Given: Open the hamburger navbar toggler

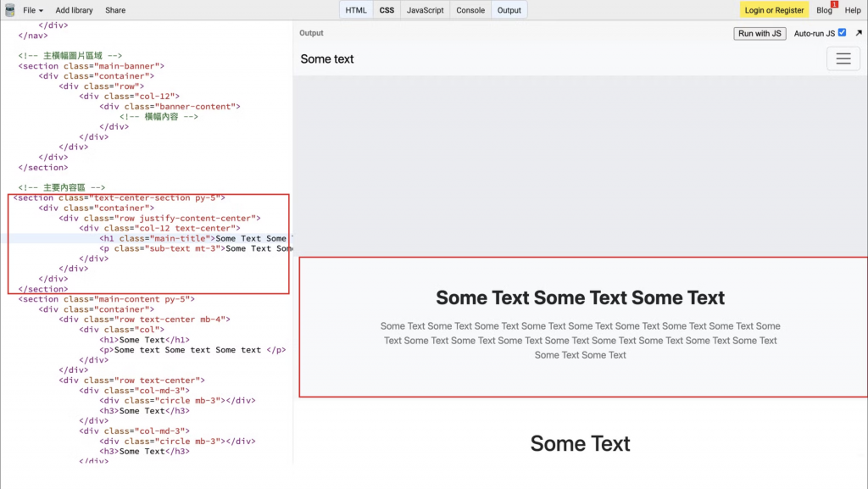Looking at the screenshot, I should coord(843,58).
